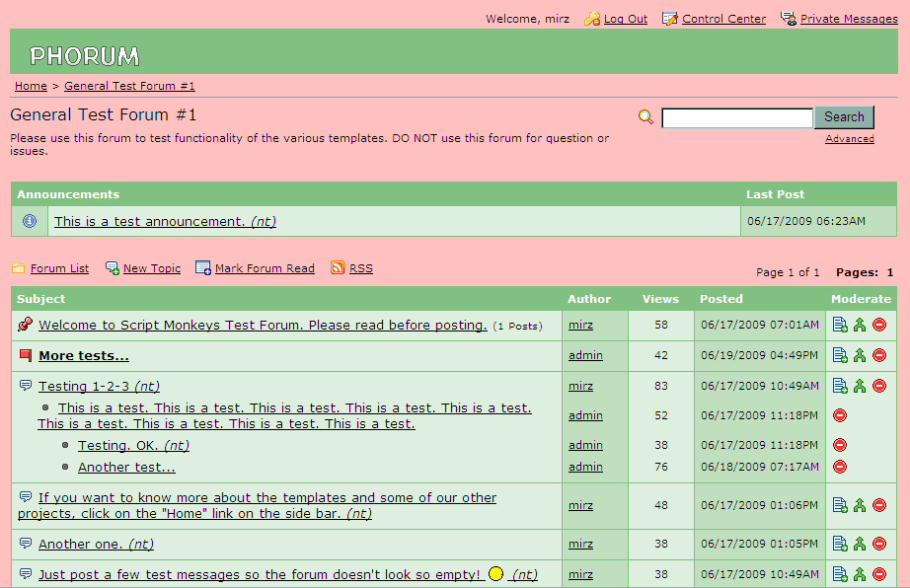Screen dimensions: 910x588
Task: Click the red delete icon in Testing 1-2-3 row
Action: pos(879,386)
